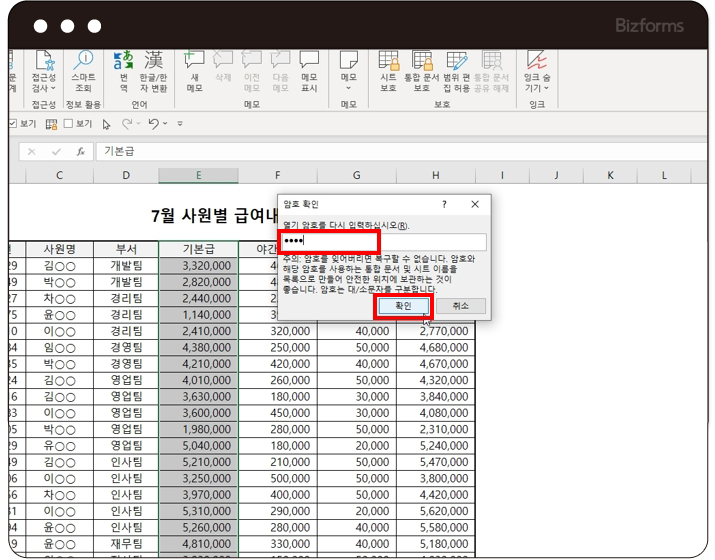Click Allow Edit Ranges (범위 편집 허용) icon
The height and width of the screenshot is (560, 715).
click(457, 62)
